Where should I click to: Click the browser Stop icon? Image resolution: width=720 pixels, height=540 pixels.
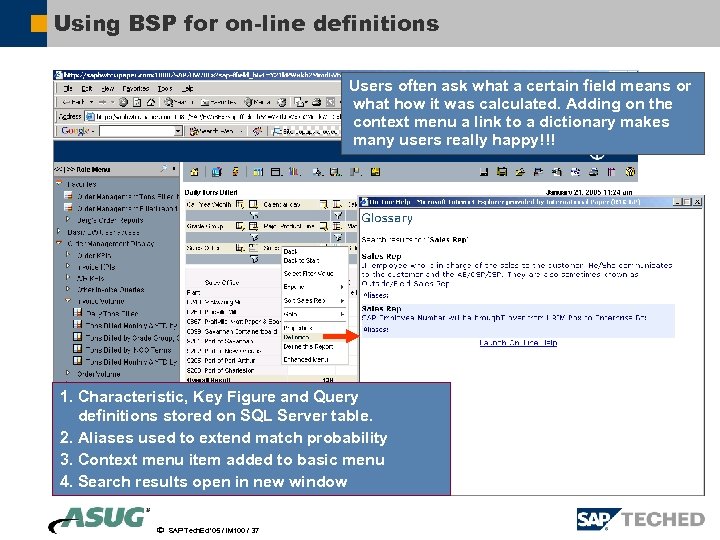tap(124, 102)
